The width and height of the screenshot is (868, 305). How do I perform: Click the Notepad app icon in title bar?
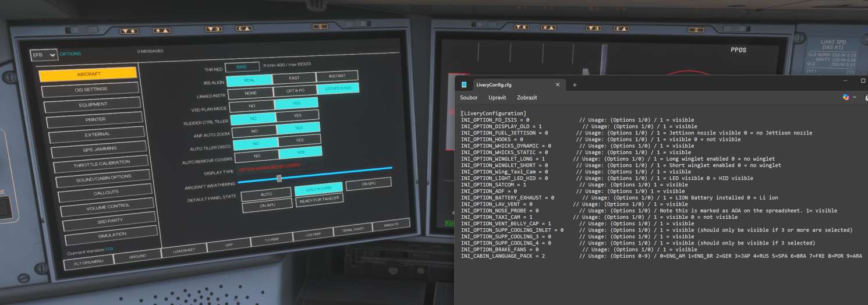(464, 85)
